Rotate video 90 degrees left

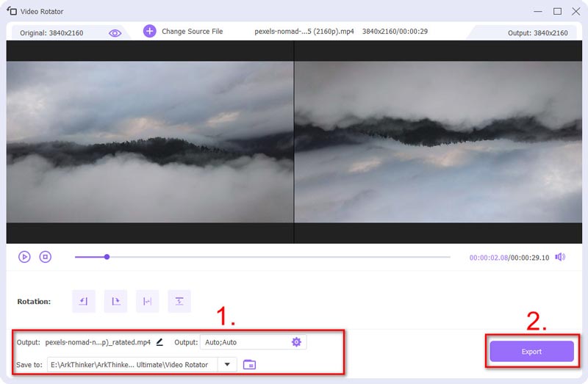tap(84, 301)
